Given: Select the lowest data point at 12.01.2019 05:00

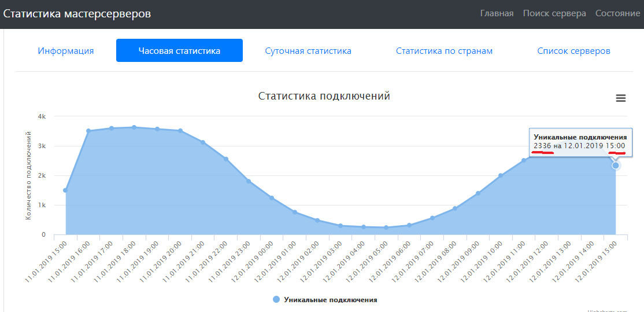Looking at the screenshot, I should [386, 227].
